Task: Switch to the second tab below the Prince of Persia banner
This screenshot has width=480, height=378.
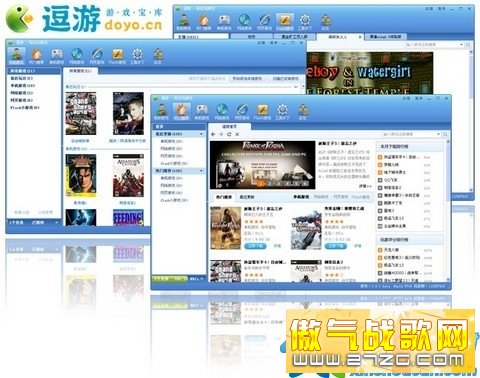Action: pos(247,197)
